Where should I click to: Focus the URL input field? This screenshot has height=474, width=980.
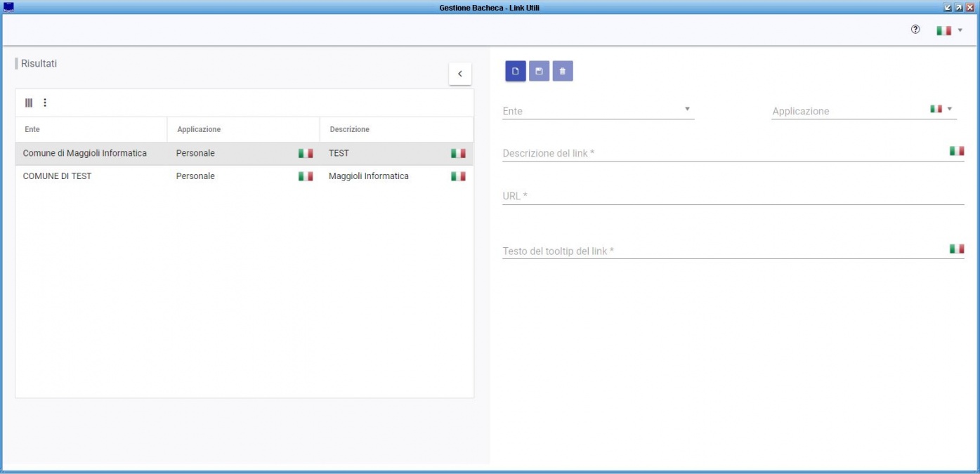click(x=733, y=196)
